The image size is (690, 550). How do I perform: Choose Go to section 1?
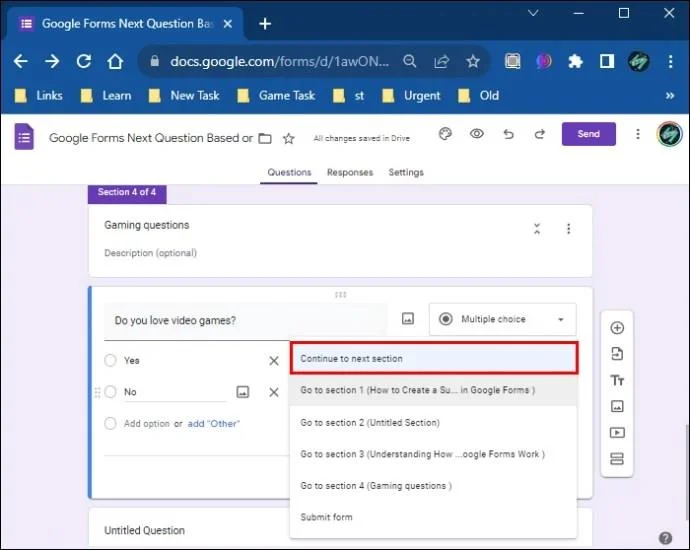click(434, 390)
